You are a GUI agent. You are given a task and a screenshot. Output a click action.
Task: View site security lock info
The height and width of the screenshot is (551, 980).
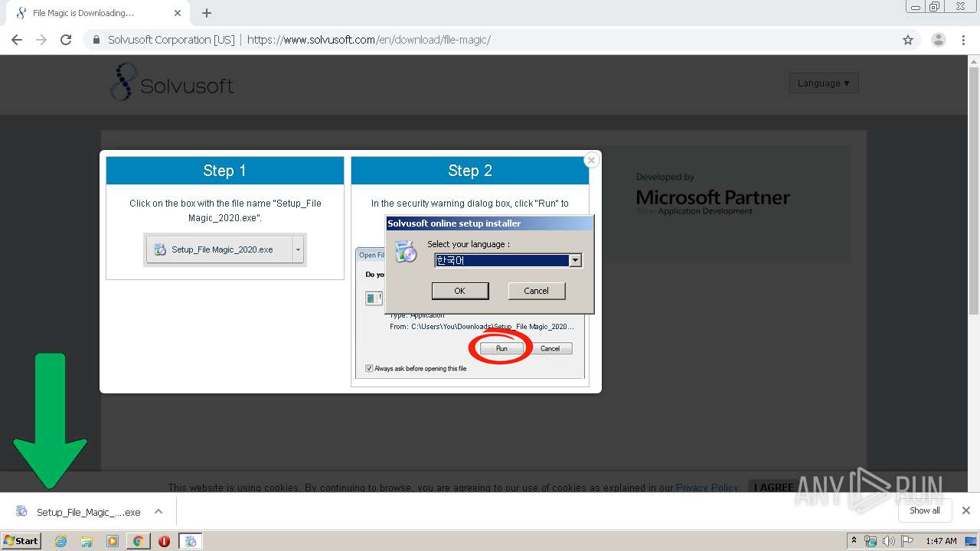[96, 40]
